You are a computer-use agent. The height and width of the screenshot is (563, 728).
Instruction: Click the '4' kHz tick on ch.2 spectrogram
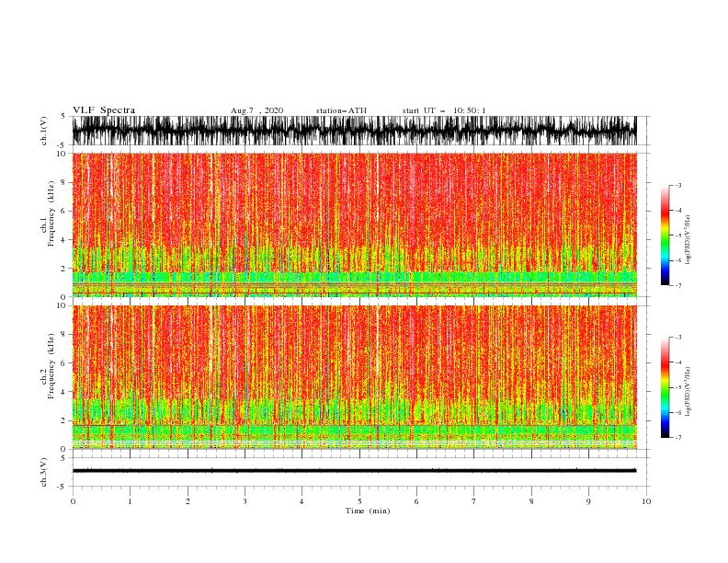64,392
